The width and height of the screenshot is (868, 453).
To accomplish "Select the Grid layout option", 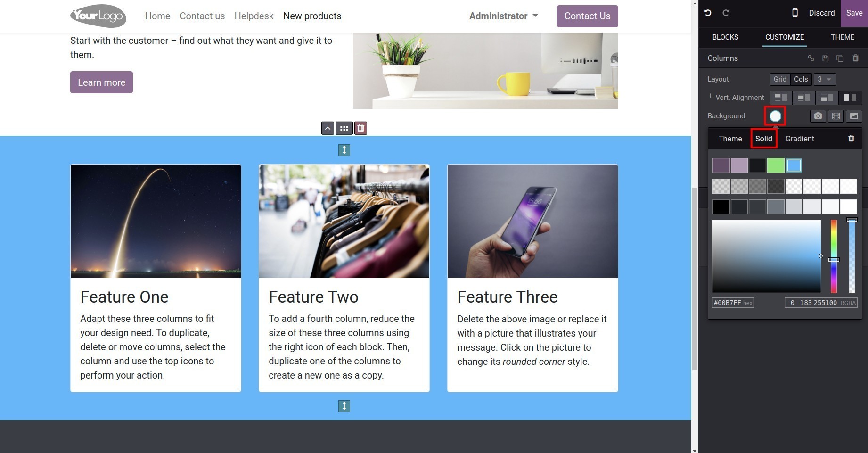I will (x=780, y=79).
